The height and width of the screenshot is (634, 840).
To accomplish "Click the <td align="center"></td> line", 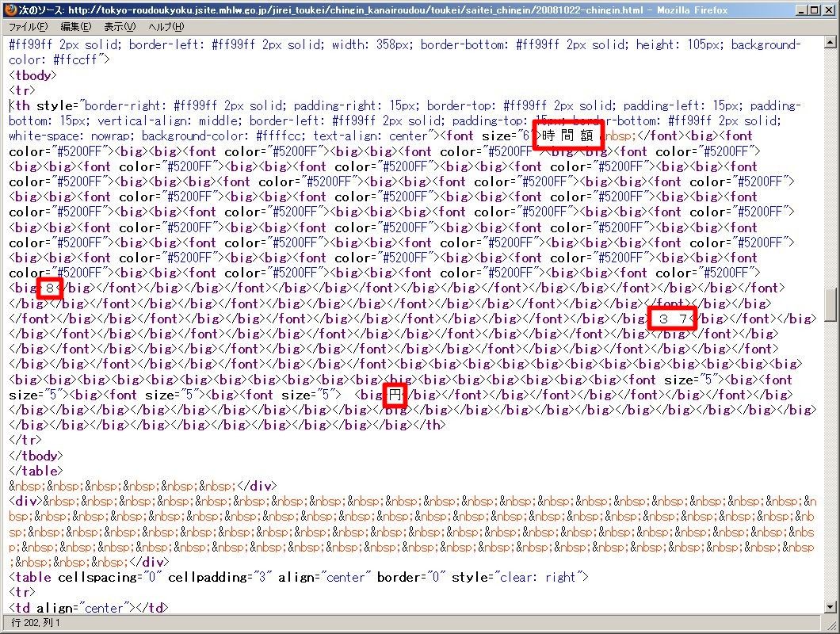I will (x=89, y=608).
